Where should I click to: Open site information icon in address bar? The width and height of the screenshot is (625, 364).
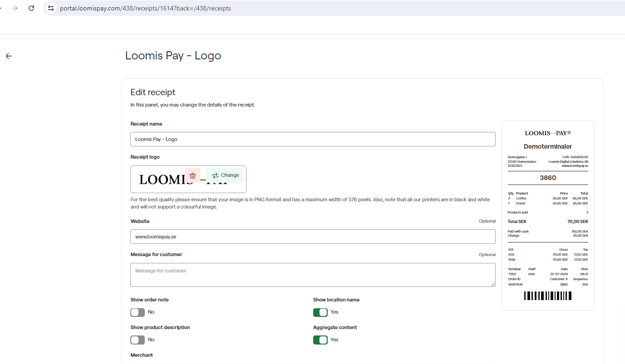click(x=51, y=8)
